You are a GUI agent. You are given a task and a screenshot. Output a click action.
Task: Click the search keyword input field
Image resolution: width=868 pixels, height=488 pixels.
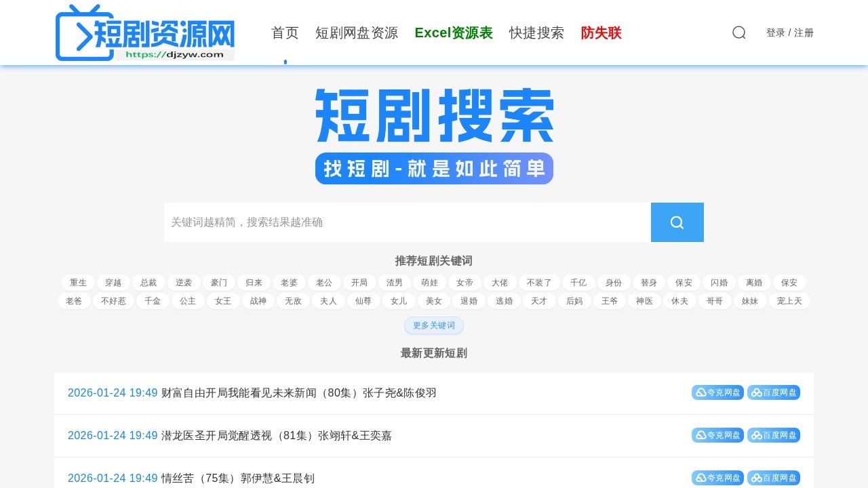click(407, 222)
